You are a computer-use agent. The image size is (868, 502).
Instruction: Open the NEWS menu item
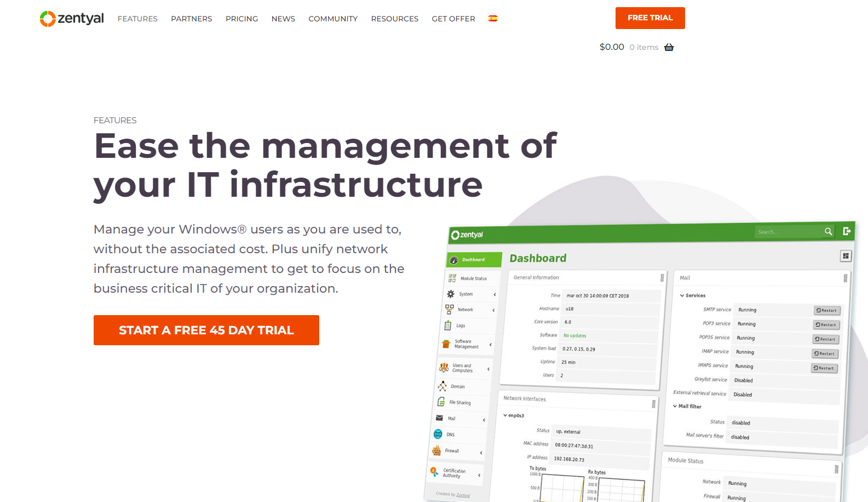pos(283,19)
